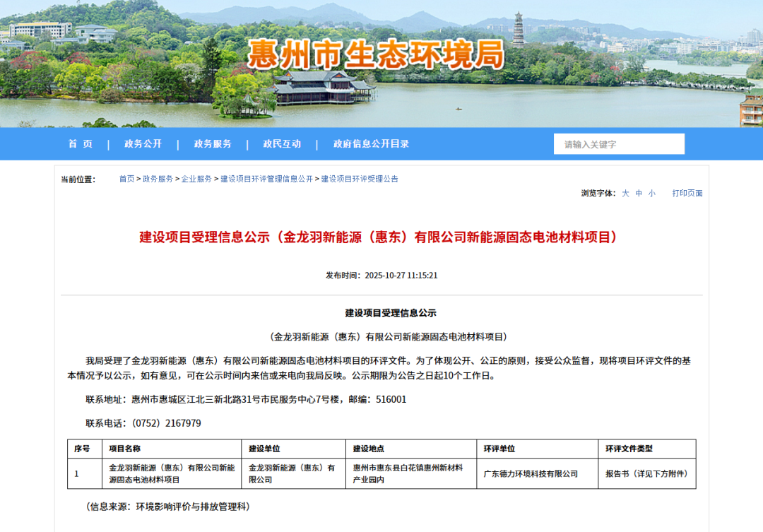Click the contact address line 联系地址

(246, 400)
